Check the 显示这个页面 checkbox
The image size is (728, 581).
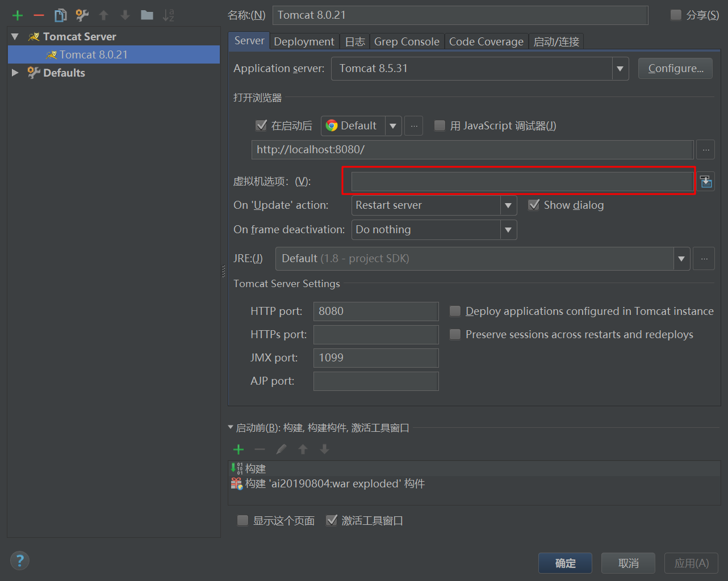pyautogui.click(x=242, y=520)
